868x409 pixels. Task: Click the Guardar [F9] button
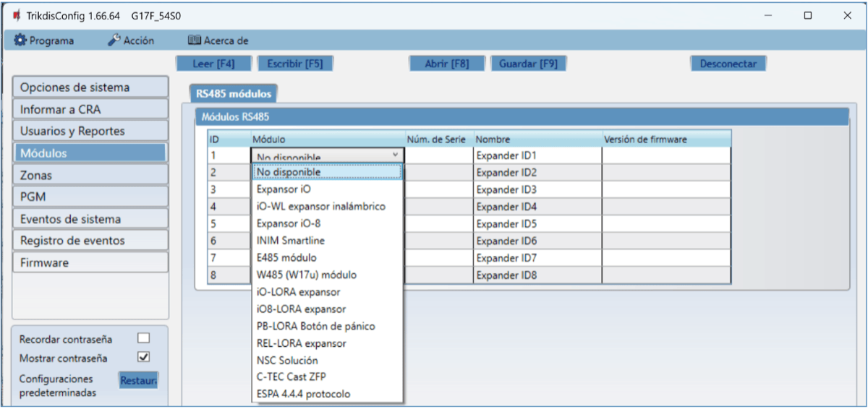[x=528, y=64]
